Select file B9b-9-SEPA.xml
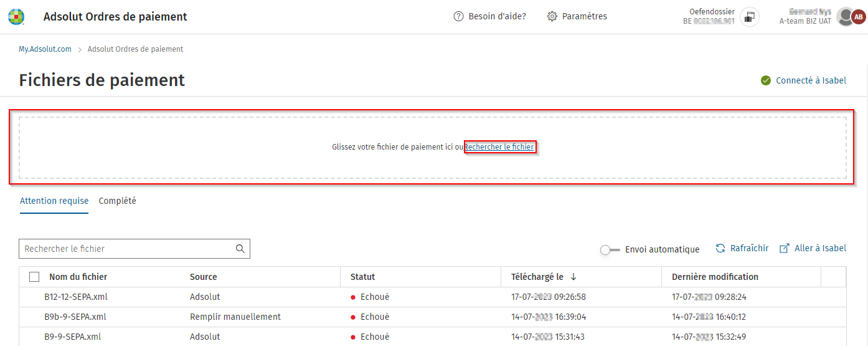The image size is (868, 346). (75, 317)
